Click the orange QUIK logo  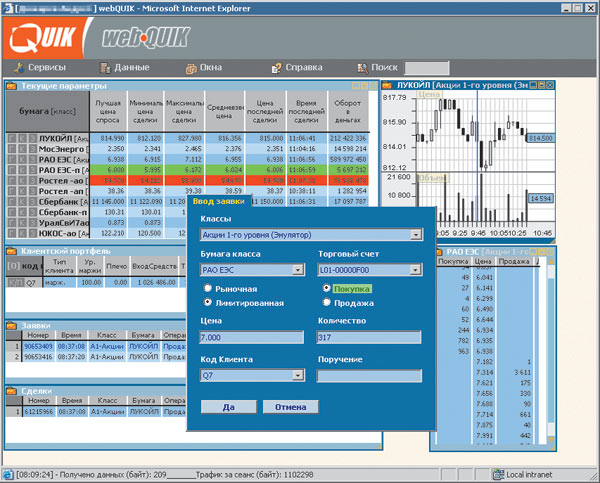(43, 38)
